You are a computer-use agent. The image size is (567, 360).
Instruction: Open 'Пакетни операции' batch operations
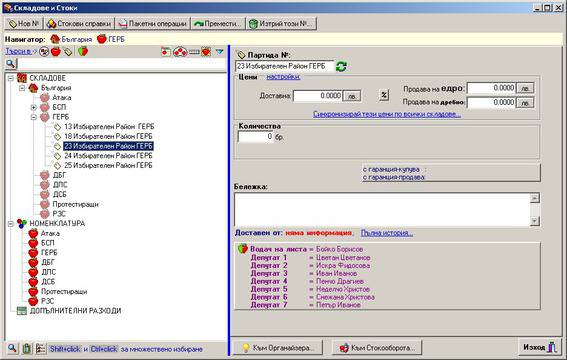[x=152, y=23]
